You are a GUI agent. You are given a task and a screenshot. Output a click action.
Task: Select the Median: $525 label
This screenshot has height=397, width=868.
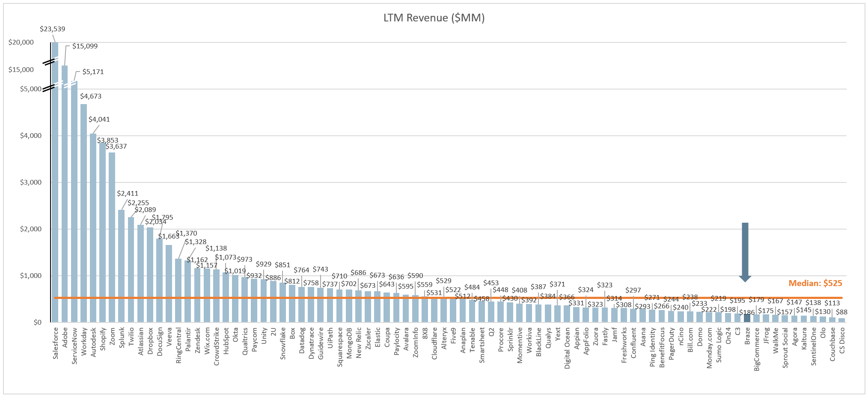(x=815, y=283)
